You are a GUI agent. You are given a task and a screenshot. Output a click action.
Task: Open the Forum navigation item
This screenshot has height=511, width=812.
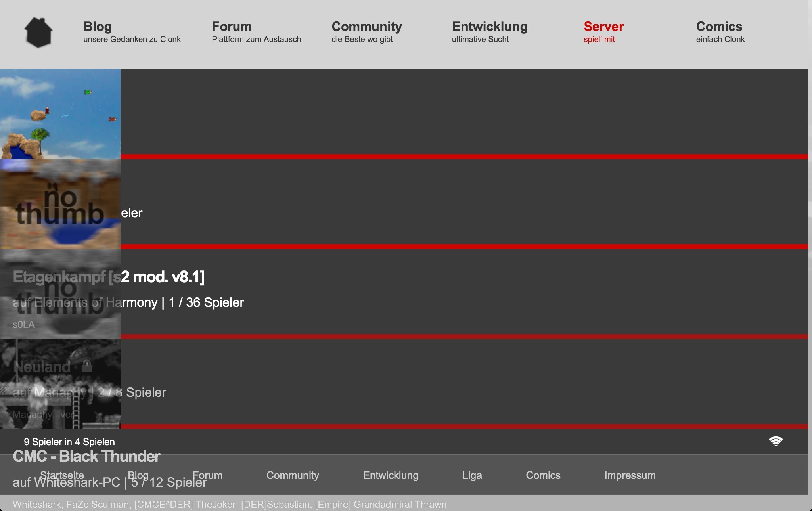pyautogui.click(x=232, y=27)
